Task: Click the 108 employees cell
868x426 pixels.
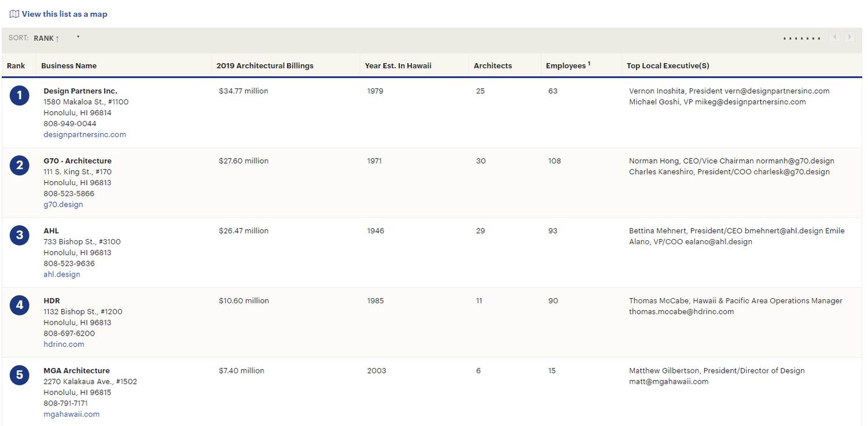Action: [554, 161]
